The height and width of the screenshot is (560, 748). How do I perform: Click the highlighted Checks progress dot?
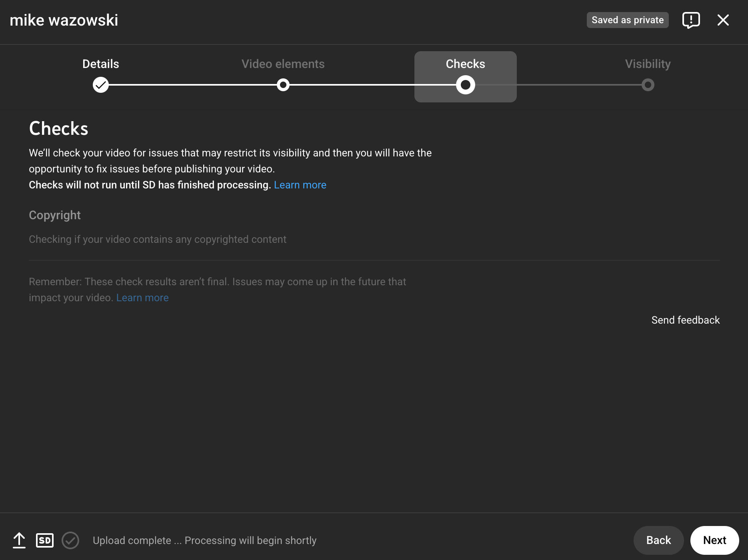(465, 84)
